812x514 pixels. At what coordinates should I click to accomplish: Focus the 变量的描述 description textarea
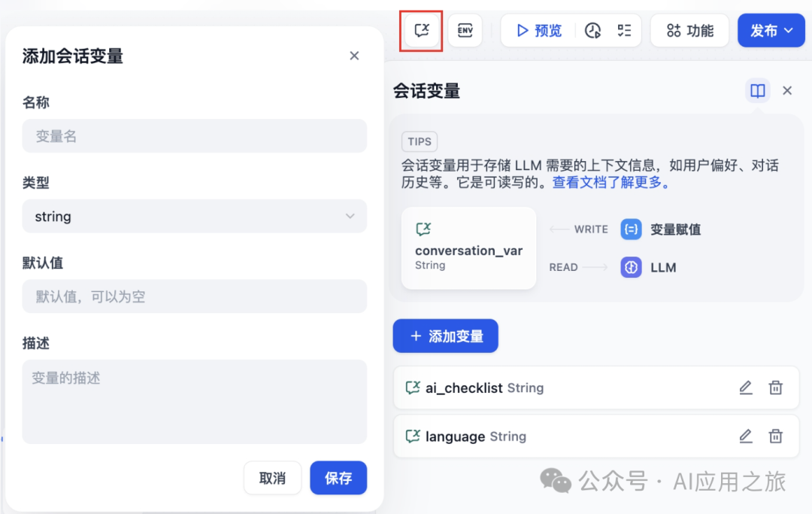pos(195,402)
